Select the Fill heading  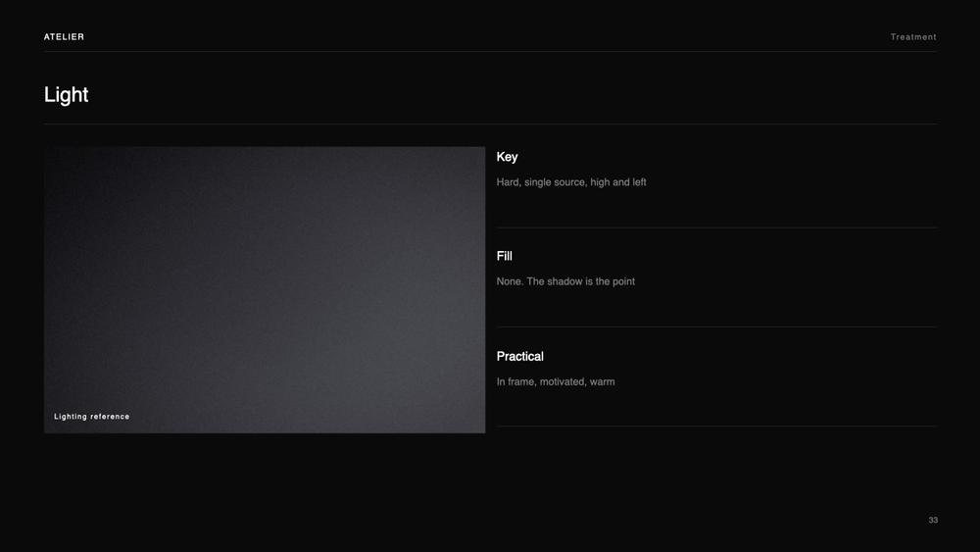[x=505, y=256]
